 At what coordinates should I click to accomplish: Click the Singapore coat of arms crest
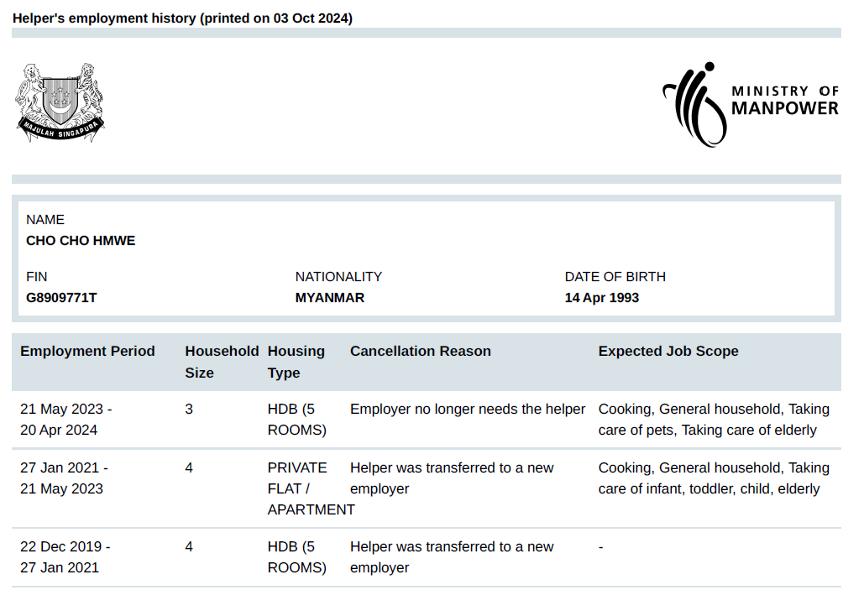[60, 102]
